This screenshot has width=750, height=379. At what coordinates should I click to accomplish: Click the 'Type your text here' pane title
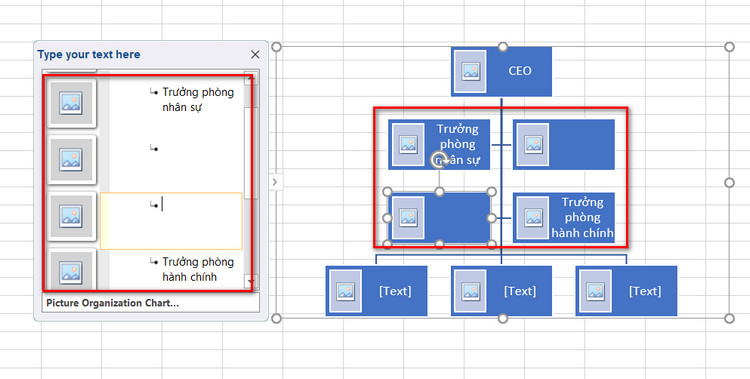(x=89, y=55)
